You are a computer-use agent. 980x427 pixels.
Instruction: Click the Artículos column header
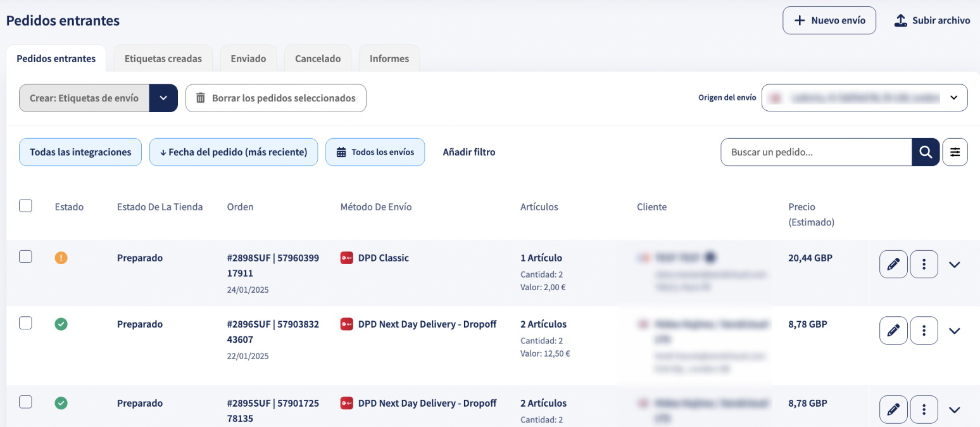tap(539, 207)
